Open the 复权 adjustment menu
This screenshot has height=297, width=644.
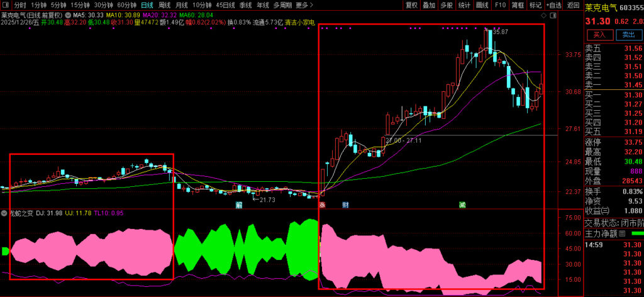411,5
